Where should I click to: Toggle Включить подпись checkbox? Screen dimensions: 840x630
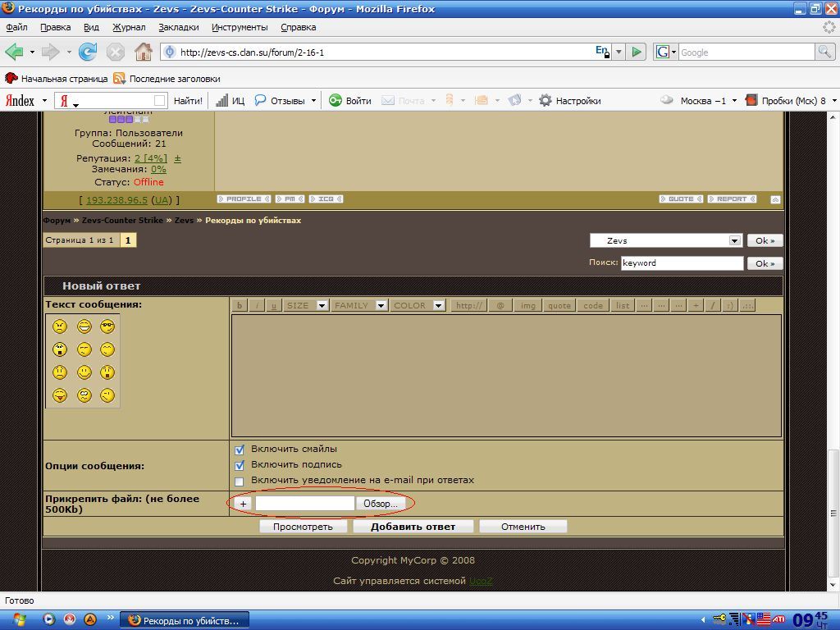coord(240,465)
